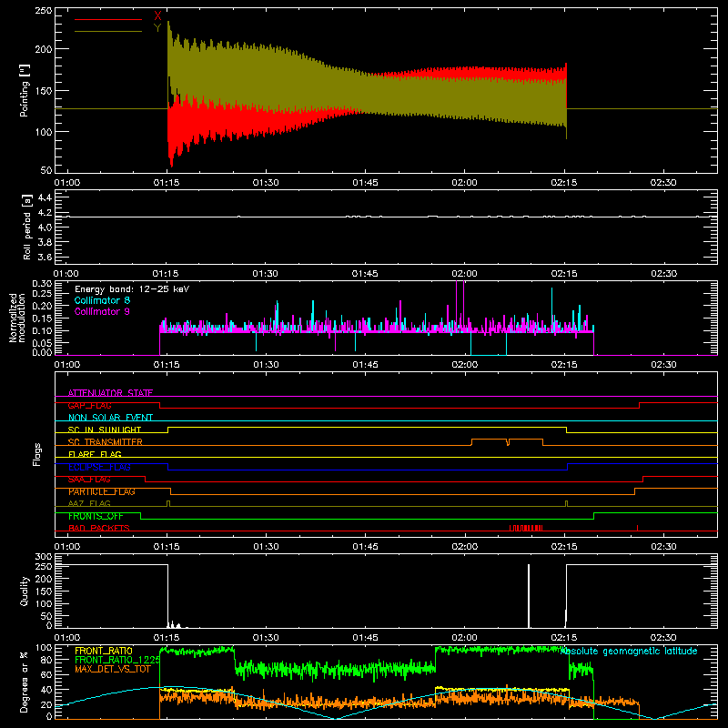Click the NON_SOLAR_EVENT flag label
The image size is (728, 728).
click(x=110, y=418)
